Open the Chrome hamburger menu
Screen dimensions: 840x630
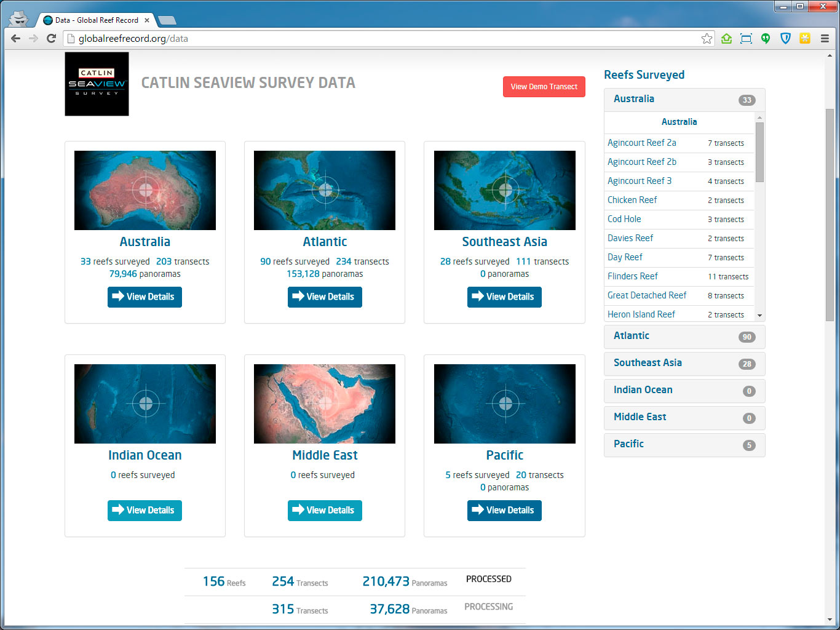pos(825,39)
